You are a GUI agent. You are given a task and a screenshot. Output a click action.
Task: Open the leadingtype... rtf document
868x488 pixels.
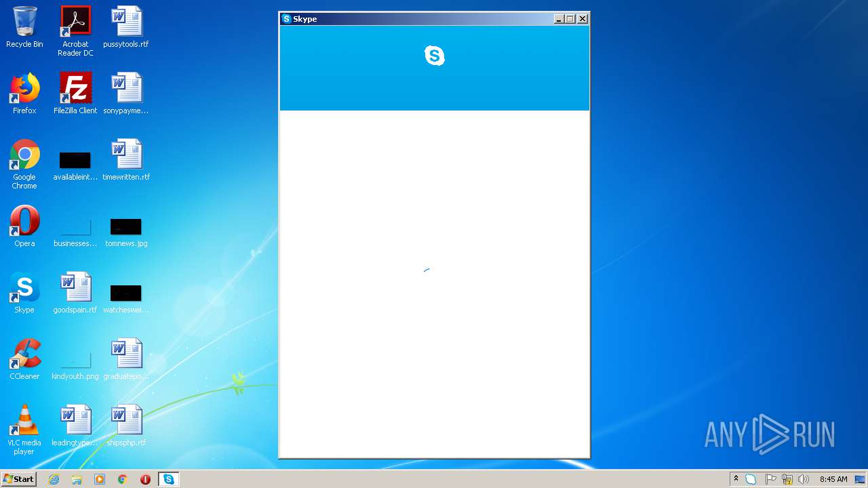75,426
